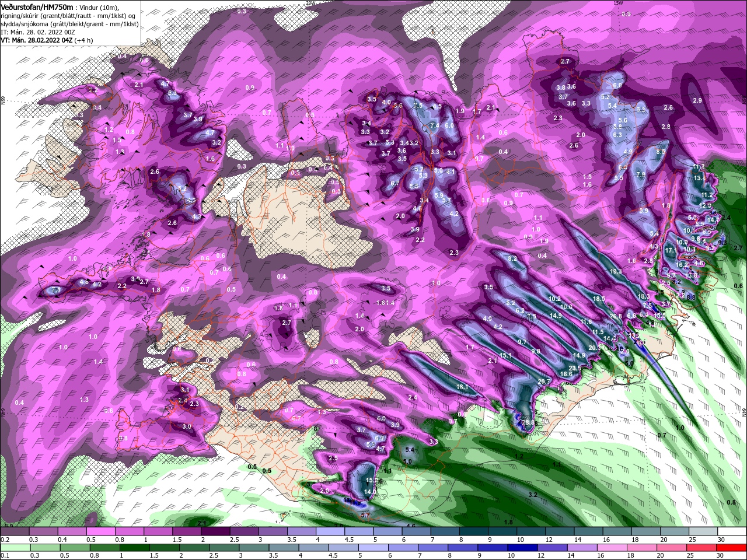Click the 19.3 precipitation value on map

[x=615, y=272]
